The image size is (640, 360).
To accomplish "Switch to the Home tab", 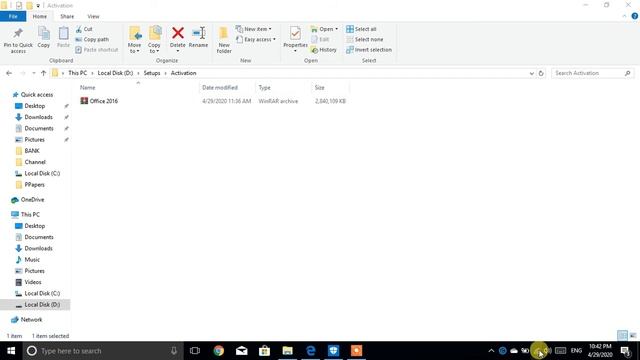I will pos(40,16).
